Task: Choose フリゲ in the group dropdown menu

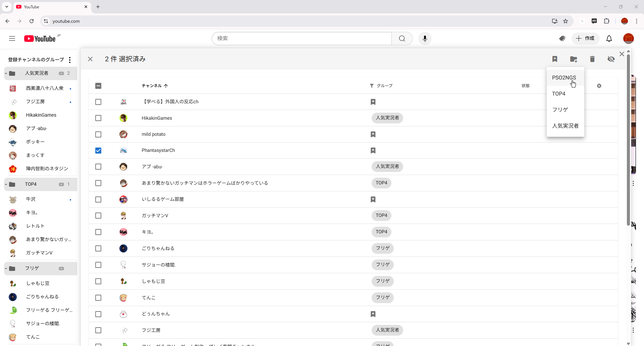Action: (560, 110)
